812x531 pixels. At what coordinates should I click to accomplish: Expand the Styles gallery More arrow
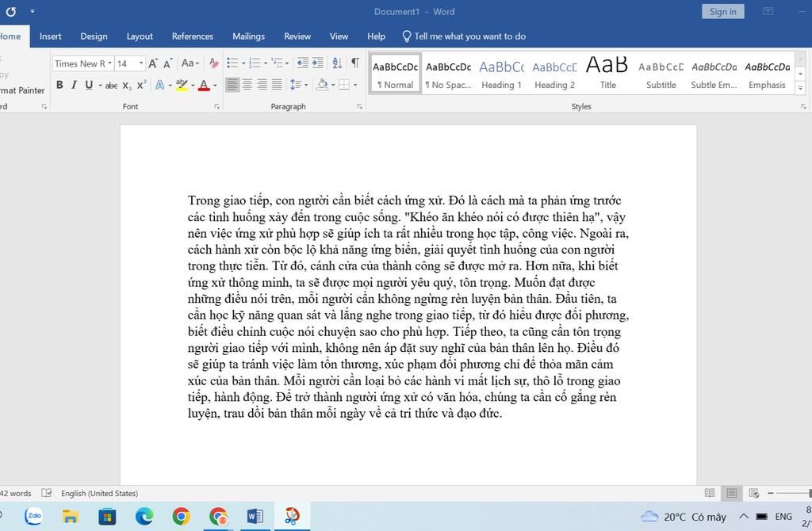(801, 89)
